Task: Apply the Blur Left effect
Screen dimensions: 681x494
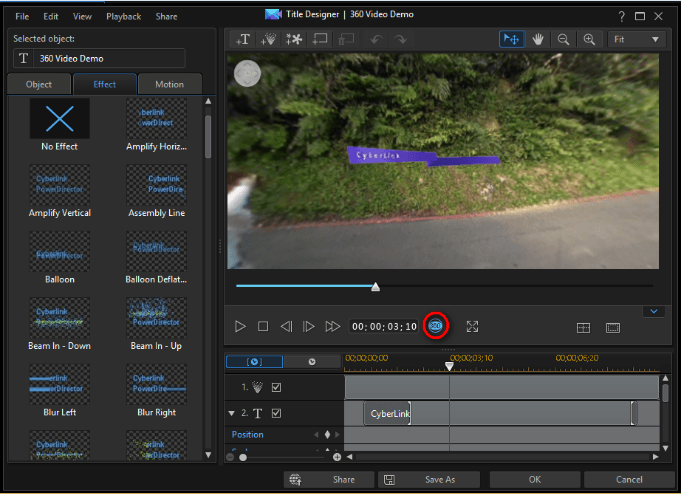Action: (x=60, y=385)
